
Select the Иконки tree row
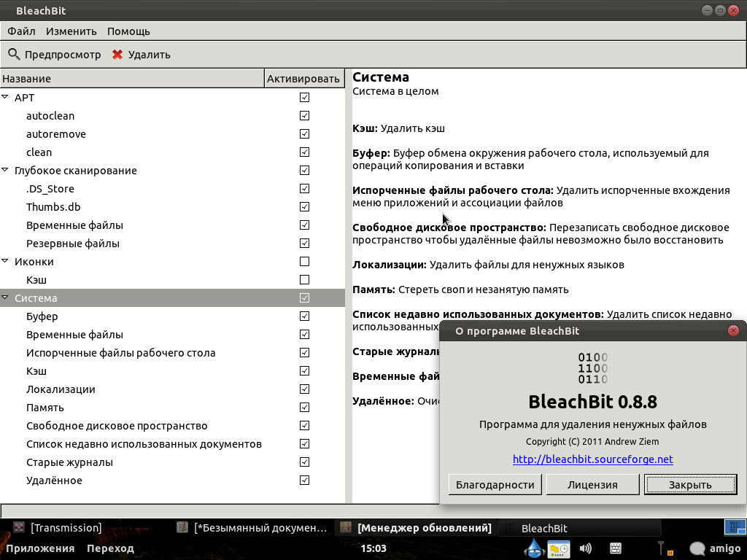pyautogui.click(x=172, y=262)
